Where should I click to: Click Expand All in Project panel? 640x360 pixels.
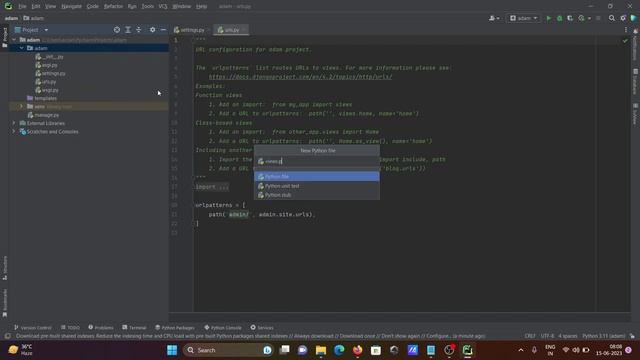128,30
